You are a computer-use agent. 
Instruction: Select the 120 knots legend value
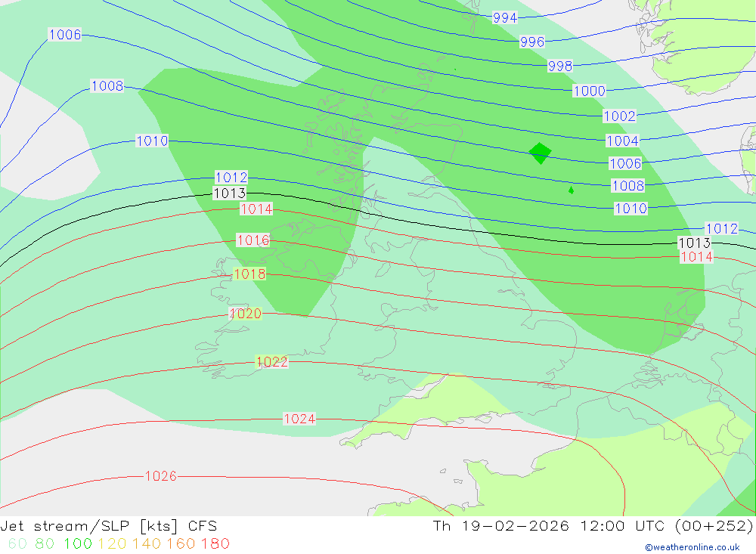coord(112,544)
